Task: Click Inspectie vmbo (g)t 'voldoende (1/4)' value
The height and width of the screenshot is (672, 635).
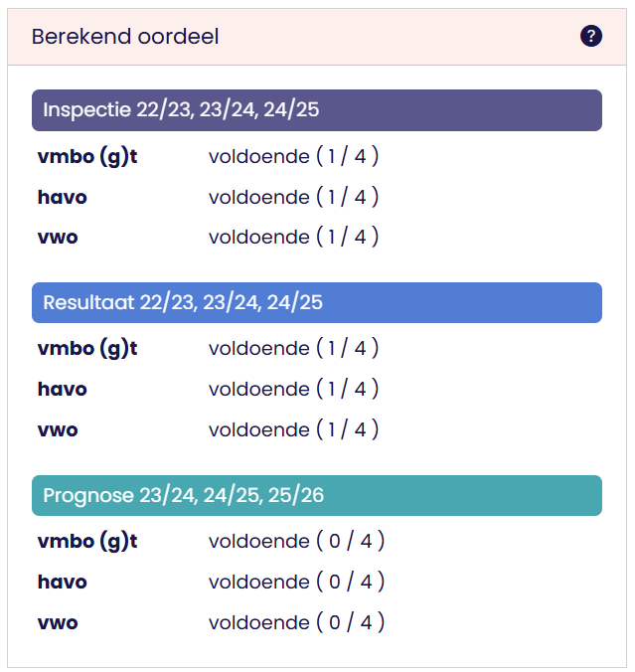Action: click(x=293, y=157)
